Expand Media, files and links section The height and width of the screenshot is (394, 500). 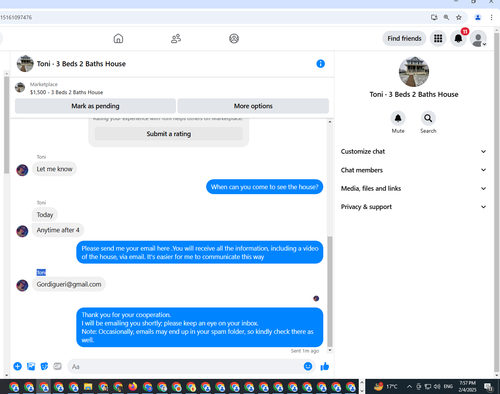[413, 188]
